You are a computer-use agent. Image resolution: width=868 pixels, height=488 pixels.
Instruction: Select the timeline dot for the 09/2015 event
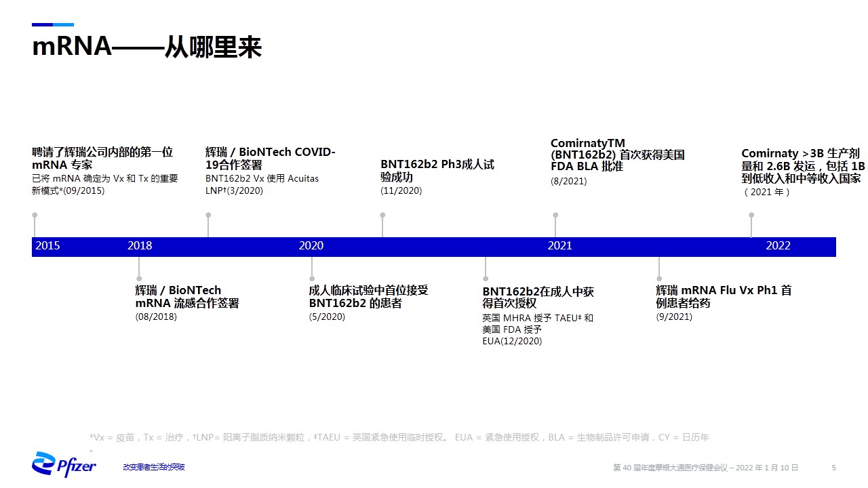tap(35, 216)
